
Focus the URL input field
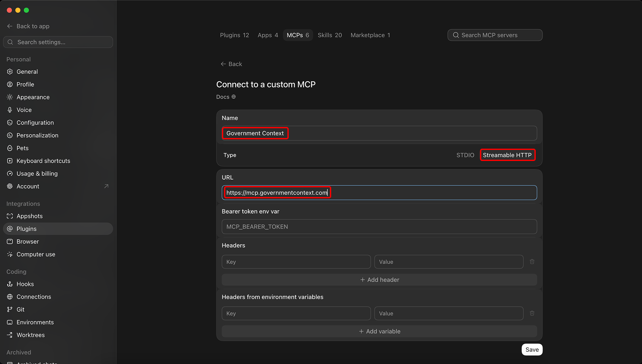click(379, 193)
